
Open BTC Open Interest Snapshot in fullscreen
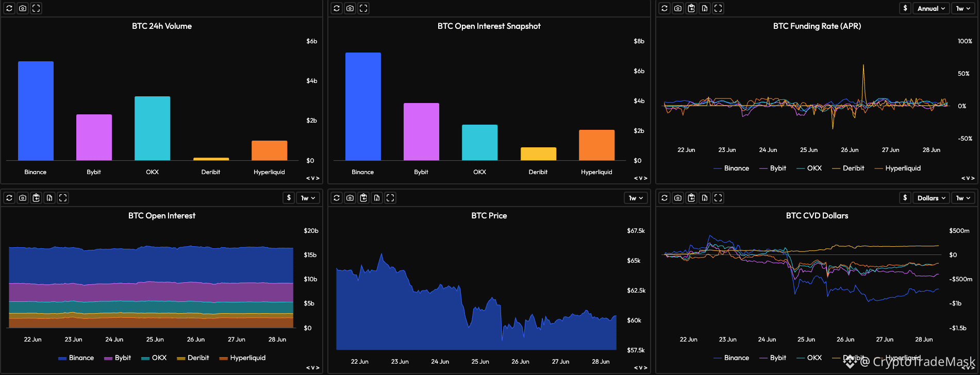pos(363,8)
